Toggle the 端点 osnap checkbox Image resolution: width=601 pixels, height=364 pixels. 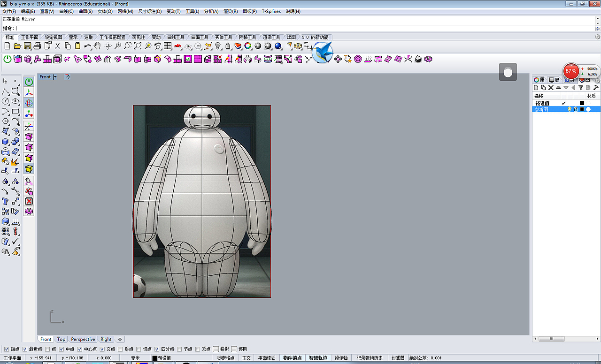(7, 349)
